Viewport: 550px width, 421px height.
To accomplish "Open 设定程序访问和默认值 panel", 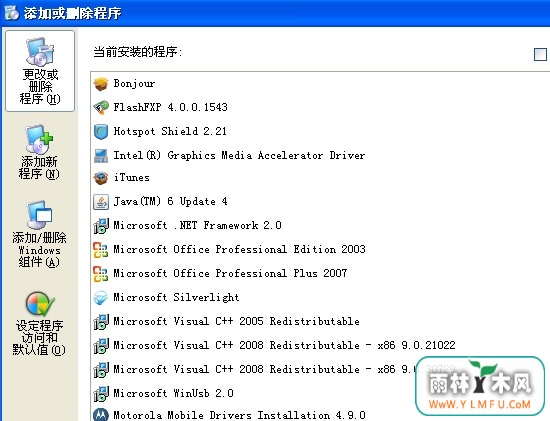I will (x=39, y=323).
